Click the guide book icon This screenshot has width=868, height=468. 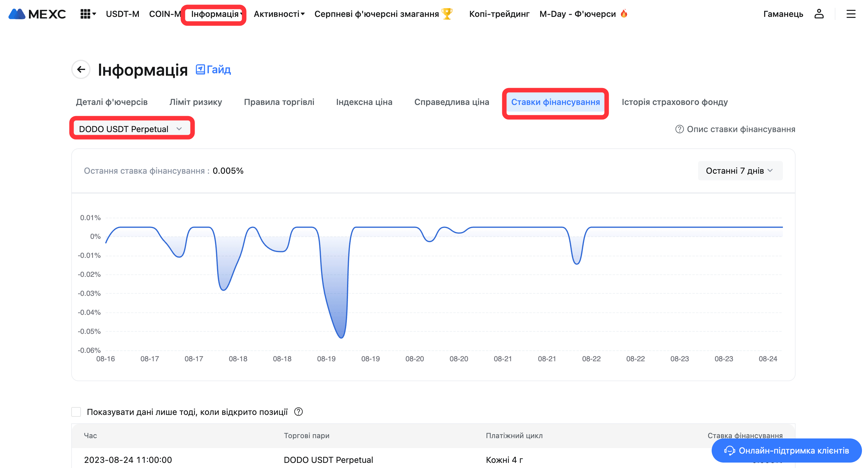pyautogui.click(x=200, y=69)
